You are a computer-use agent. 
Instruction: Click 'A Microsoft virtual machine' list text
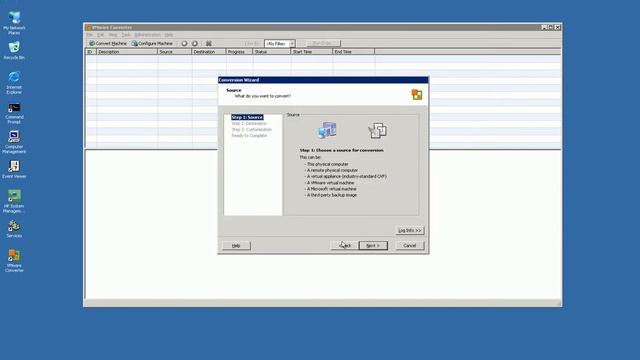coord(331,189)
